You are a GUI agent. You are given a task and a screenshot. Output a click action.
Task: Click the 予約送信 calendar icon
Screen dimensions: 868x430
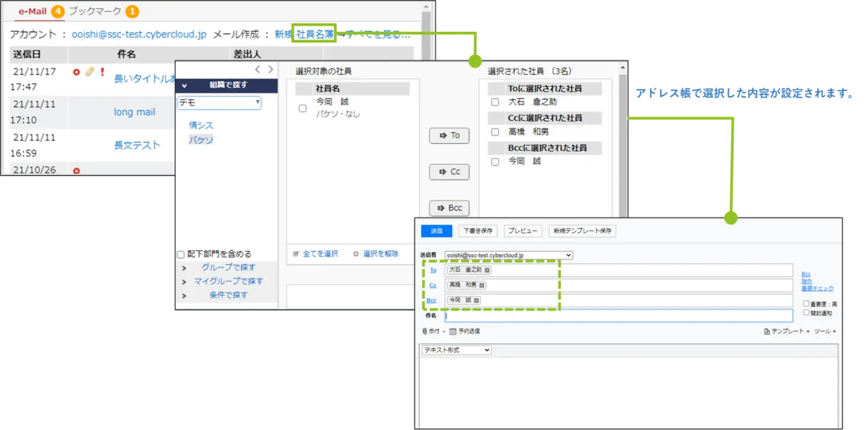click(453, 332)
